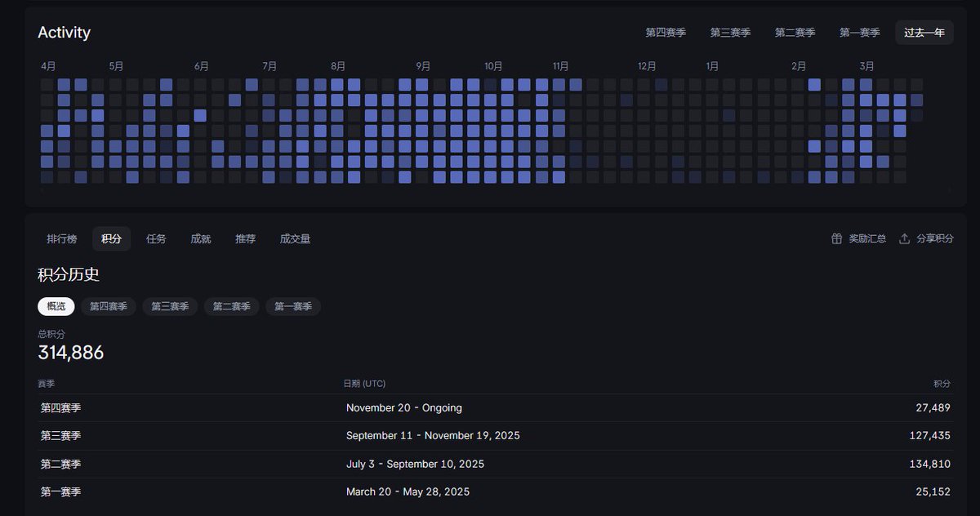
Task: Click the 积分 column header at table right
Action: pos(942,383)
